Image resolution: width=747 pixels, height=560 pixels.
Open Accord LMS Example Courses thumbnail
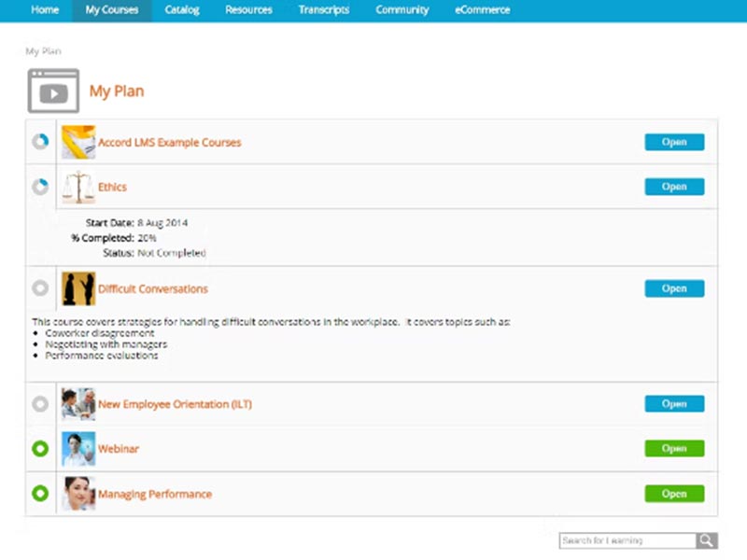(x=78, y=142)
